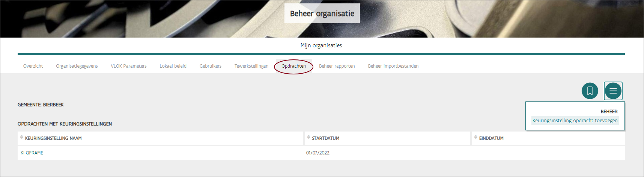Click the Beheer organisatie page title
This screenshot has width=644, height=177.
pyautogui.click(x=322, y=14)
